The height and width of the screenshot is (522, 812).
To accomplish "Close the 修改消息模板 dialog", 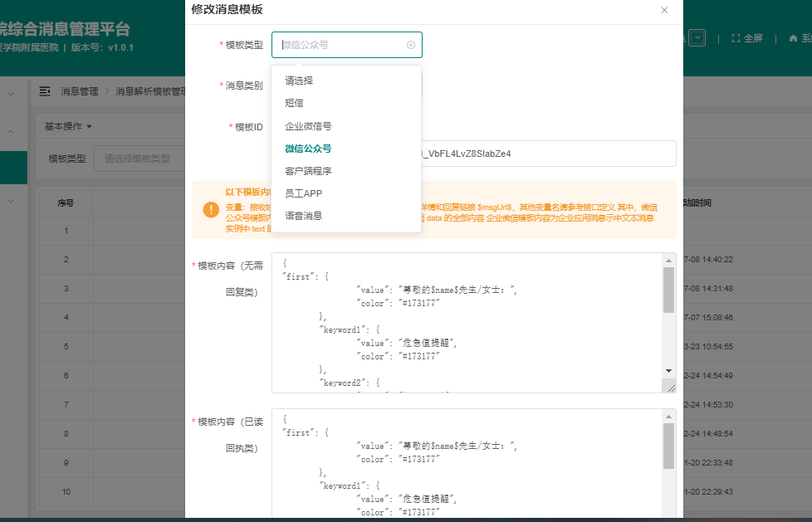I will 664,10.
